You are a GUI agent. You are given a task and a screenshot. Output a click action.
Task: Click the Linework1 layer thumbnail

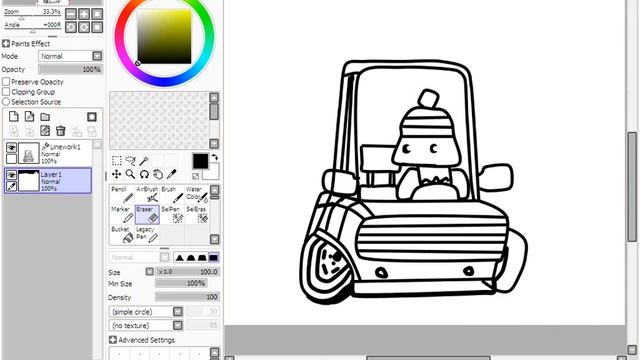coord(29,153)
